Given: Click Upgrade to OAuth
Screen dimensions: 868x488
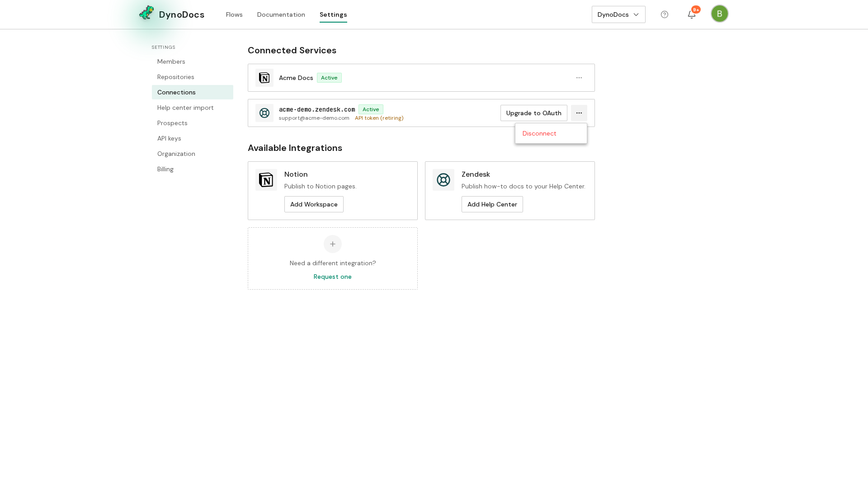Looking at the screenshot, I should 534,113.
